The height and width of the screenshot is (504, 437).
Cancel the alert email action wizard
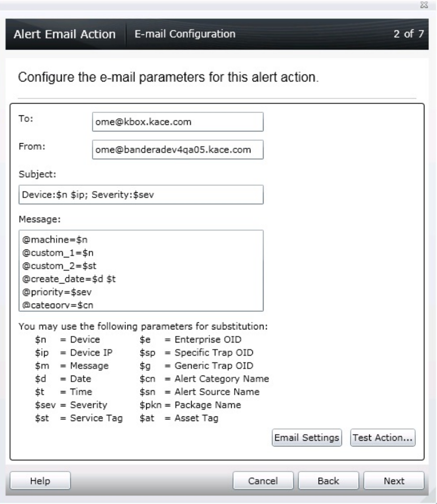(x=263, y=481)
